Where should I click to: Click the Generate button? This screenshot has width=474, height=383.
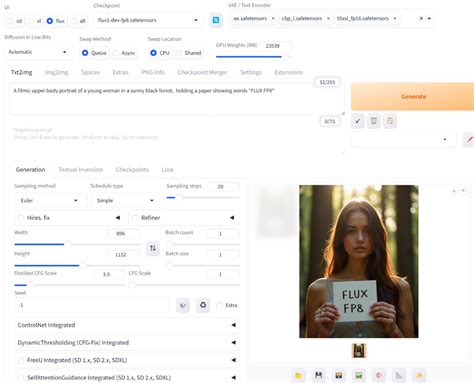pos(413,97)
